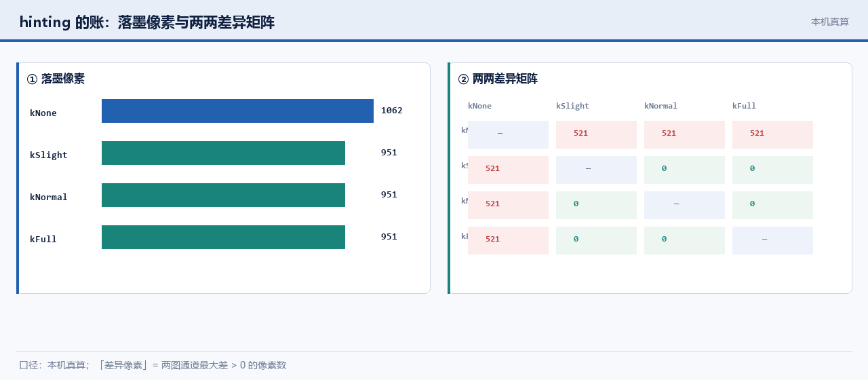Select the teal kSlight bar
Screen dimensions: 868x380
pyautogui.click(x=223, y=153)
